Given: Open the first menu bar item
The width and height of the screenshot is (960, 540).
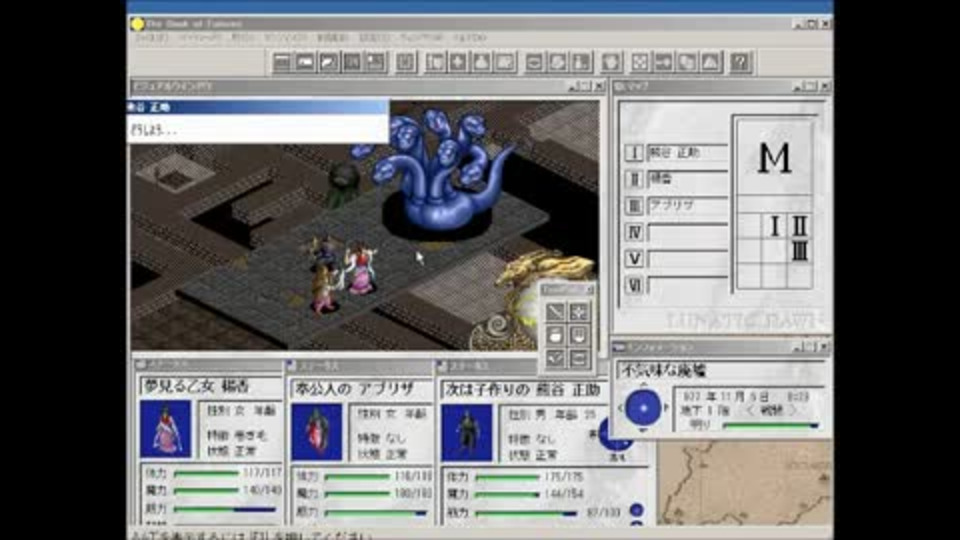Looking at the screenshot, I should (152, 38).
